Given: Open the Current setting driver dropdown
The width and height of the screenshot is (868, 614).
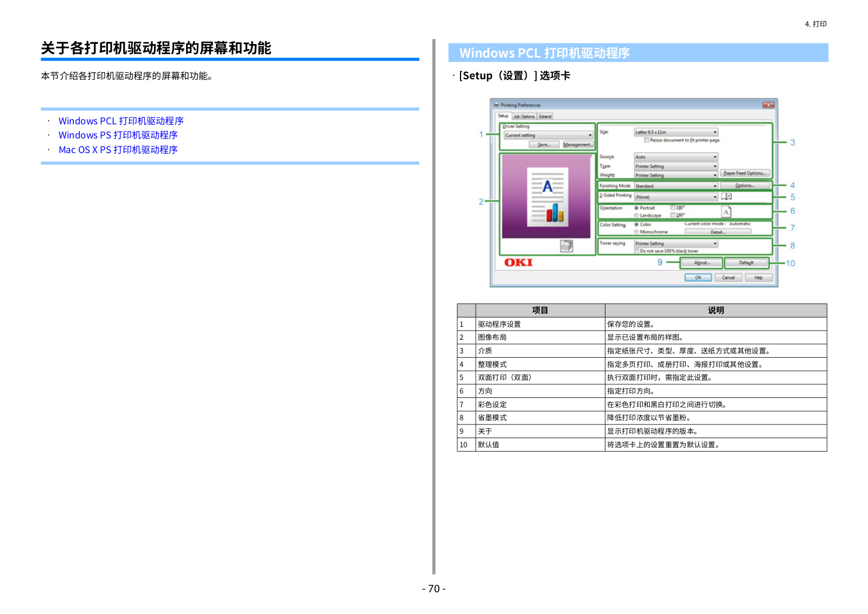Looking at the screenshot, I should [x=548, y=135].
